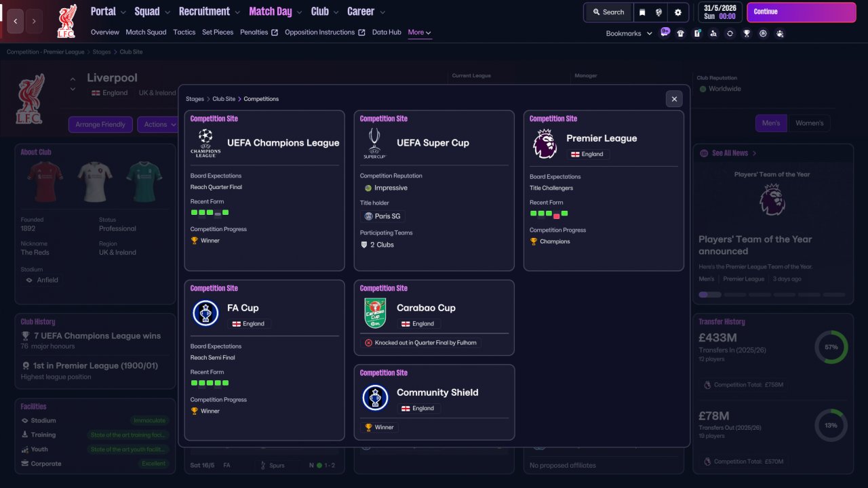This screenshot has width=868, height=488.
Task: Click the popup icon beside Penalties
Action: [275, 33]
